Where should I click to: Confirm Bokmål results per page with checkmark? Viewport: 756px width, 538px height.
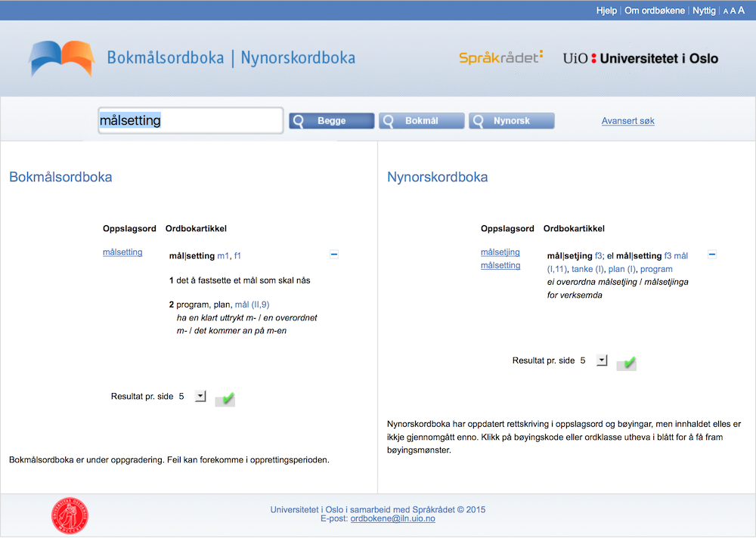[x=225, y=398]
